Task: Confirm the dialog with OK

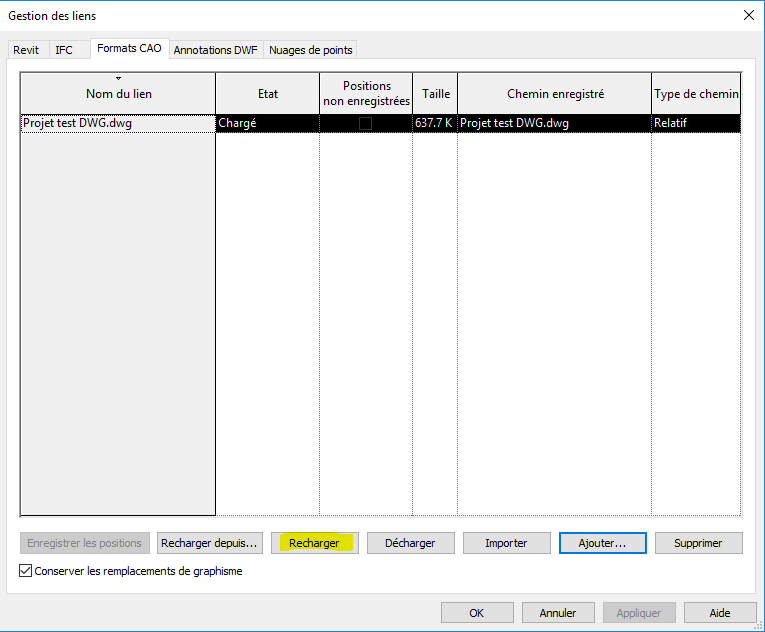Action: coord(476,613)
